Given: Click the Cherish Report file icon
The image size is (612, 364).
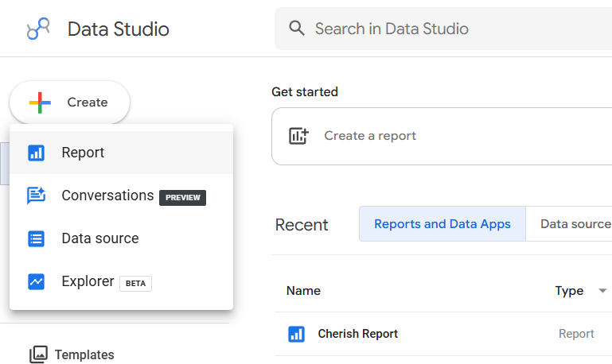Looking at the screenshot, I should [296, 334].
